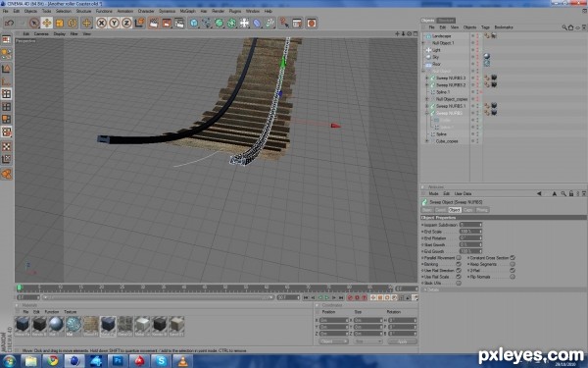
Task: Open the Help pointer icon in toolbar
Action: (x=284, y=24)
